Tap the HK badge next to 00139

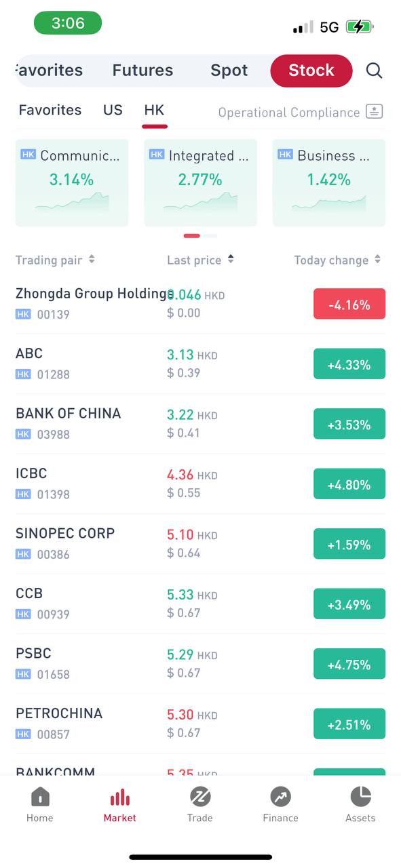coord(23,314)
